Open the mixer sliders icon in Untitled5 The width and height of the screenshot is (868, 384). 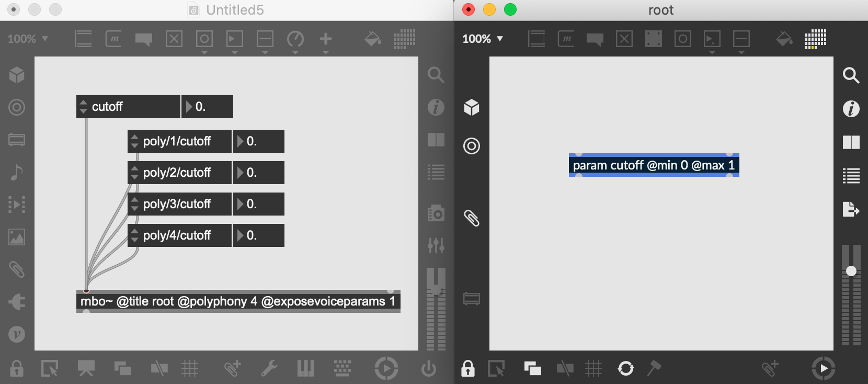pos(436,245)
